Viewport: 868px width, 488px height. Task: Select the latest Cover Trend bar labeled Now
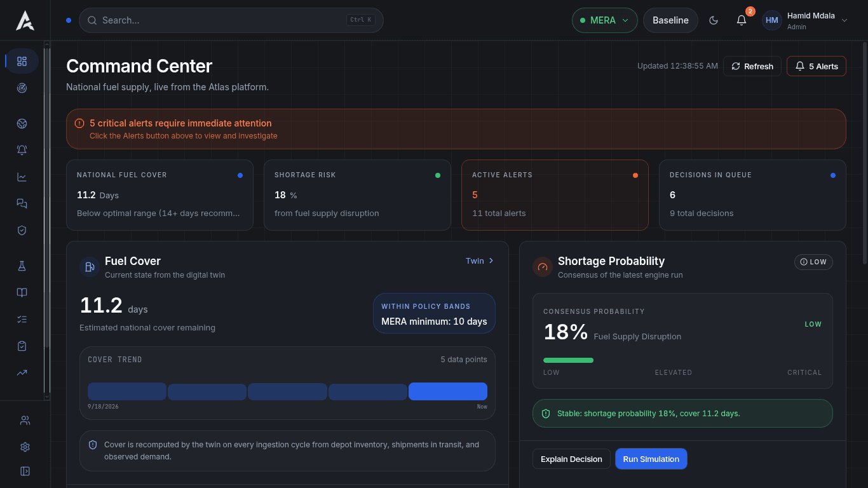tap(448, 391)
